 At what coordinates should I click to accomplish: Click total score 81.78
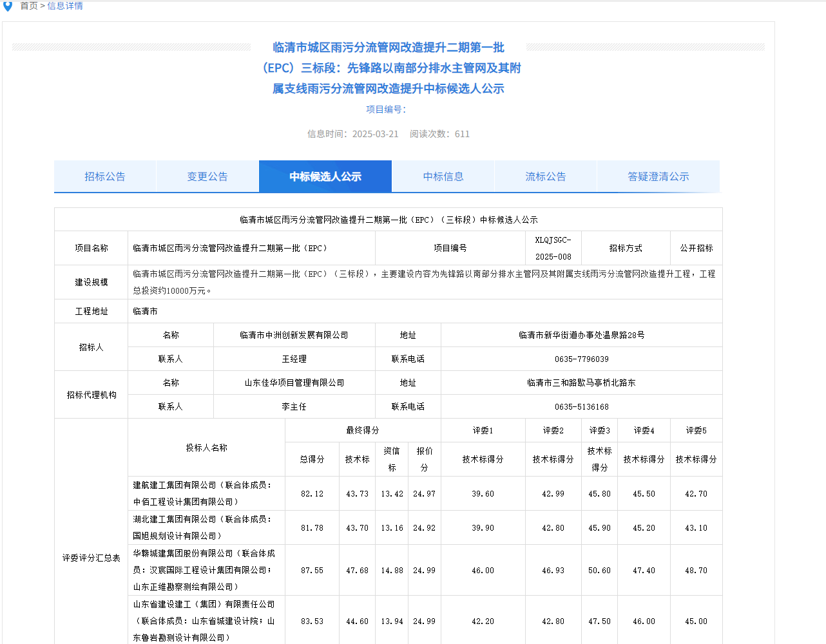click(312, 528)
